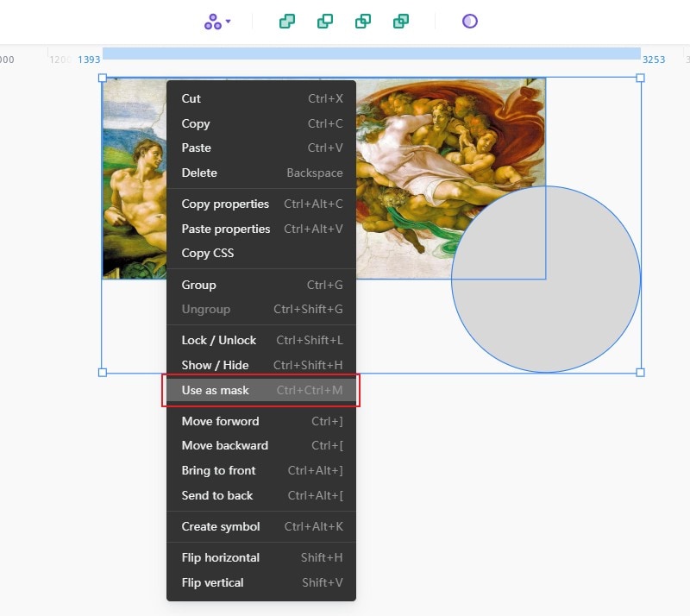This screenshot has height=616, width=690.
Task: Select Use as mask
Action: click(261, 390)
